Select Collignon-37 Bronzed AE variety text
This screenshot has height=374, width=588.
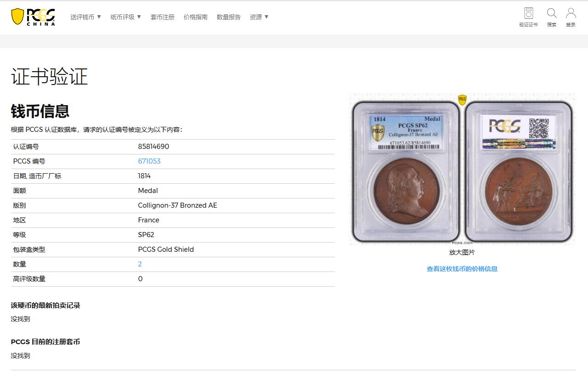(177, 205)
